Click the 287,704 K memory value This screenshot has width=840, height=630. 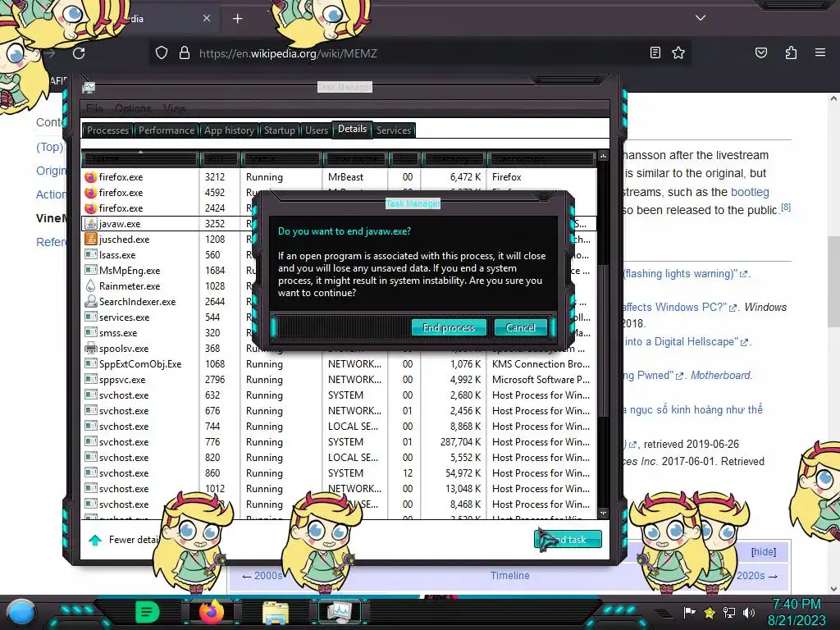point(461,442)
